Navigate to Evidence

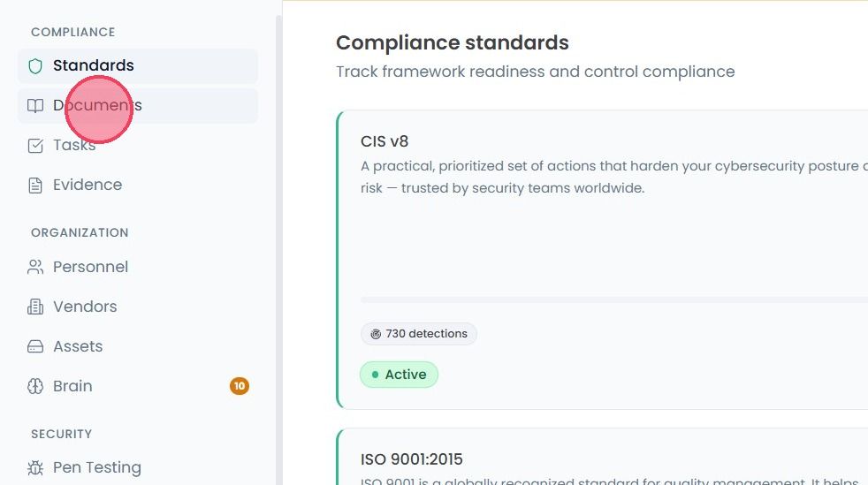137,186
